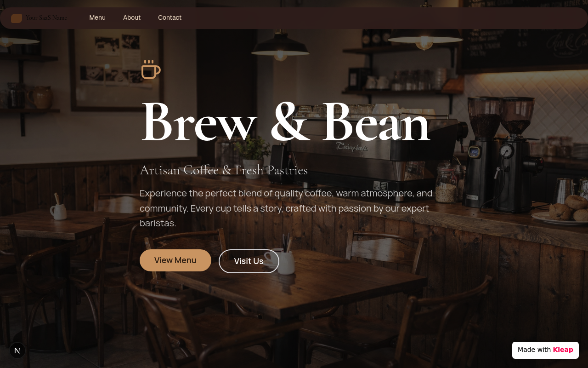Go to the About navigation link
This screenshot has height=368, width=588.
(x=132, y=17)
